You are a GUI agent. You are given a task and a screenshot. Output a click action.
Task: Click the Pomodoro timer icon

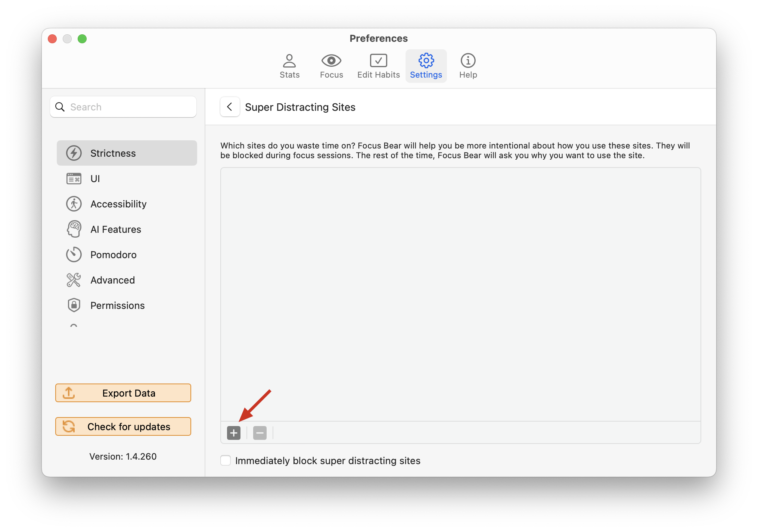click(74, 254)
